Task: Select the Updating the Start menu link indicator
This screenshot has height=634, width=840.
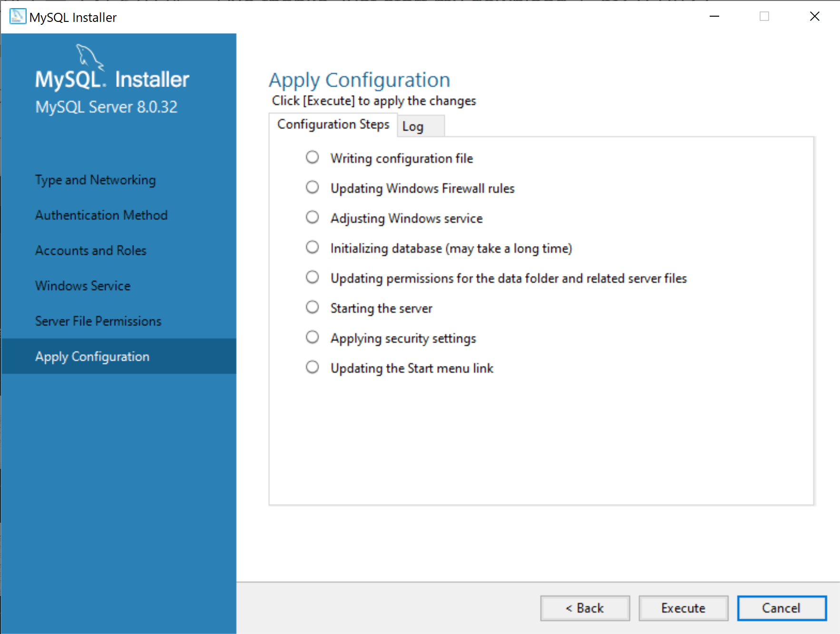Action: click(312, 367)
